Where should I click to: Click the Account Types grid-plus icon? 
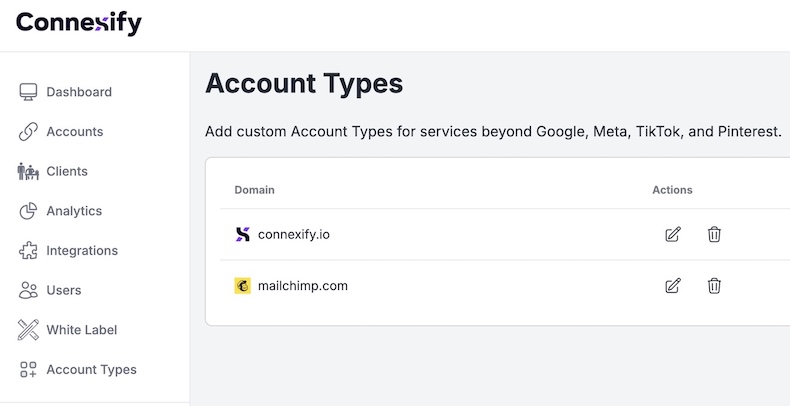pyautogui.click(x=28, y=370)
